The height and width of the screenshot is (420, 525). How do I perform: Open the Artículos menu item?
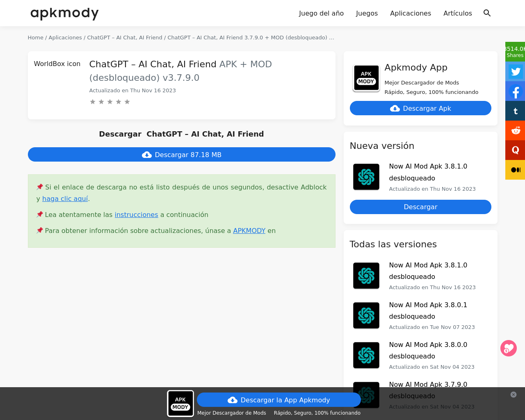(x=458, y=13)
